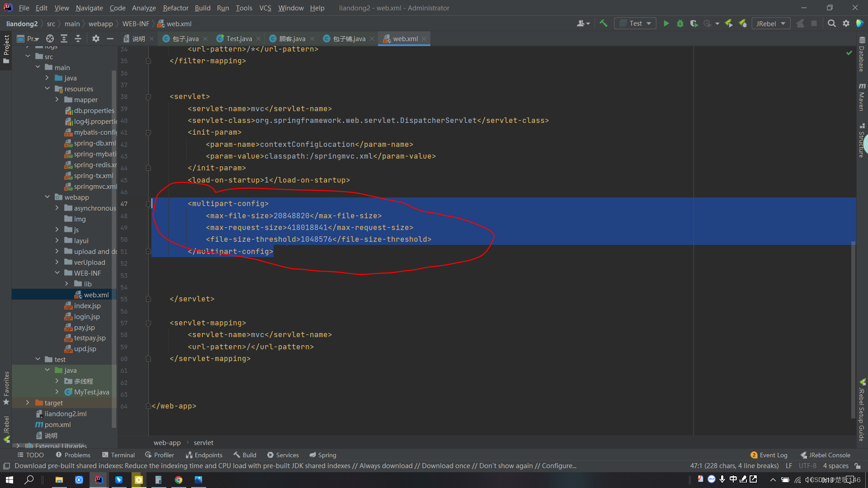This screenshot has width=868, height=488.
Task: Switch to the Test.java editor tab
Action: pyautogui.click(x=238, y=38)
